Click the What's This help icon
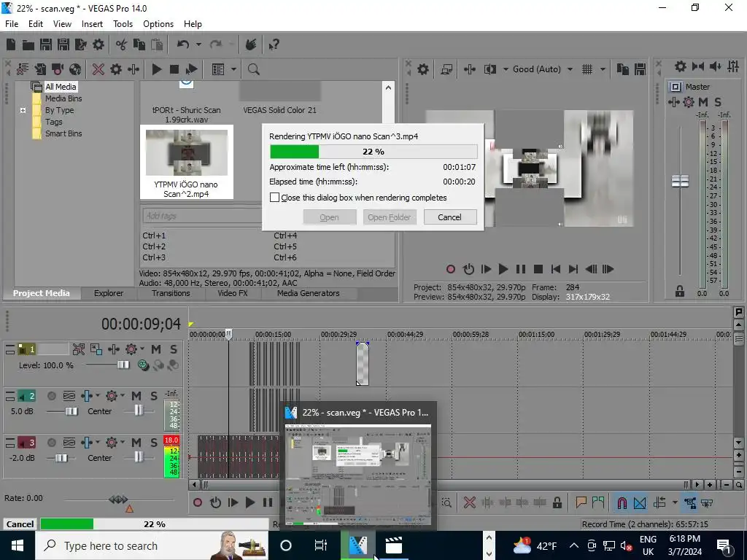This screenshot has height=560, width=747. 274,44
